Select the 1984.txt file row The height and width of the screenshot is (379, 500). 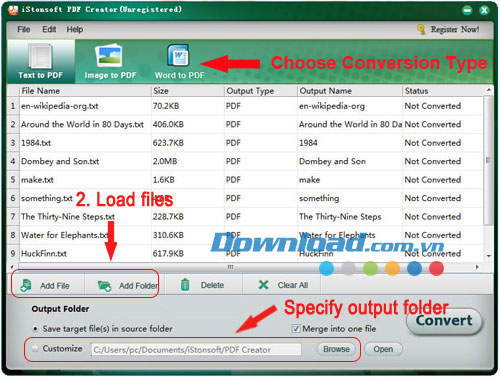click(245, 143)
